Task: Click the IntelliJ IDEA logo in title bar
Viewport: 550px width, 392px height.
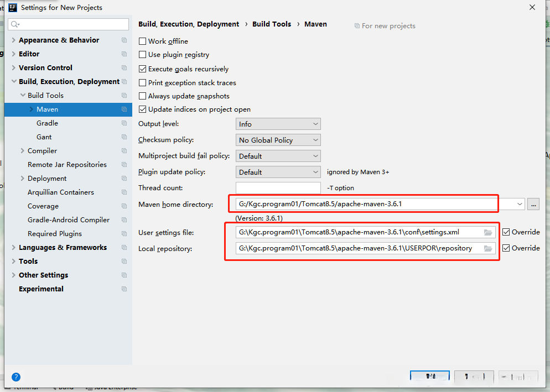Action: 13,7
